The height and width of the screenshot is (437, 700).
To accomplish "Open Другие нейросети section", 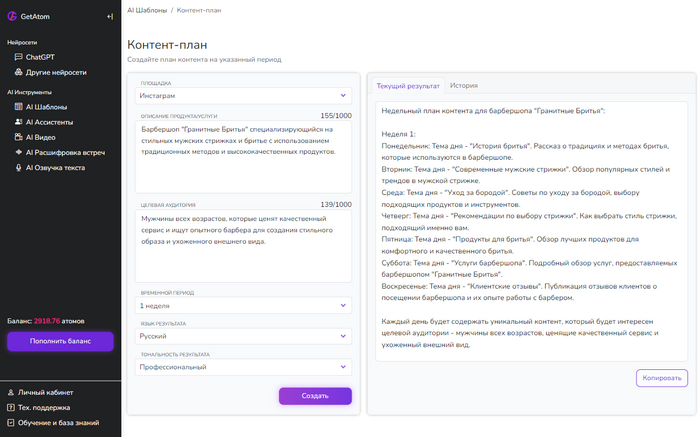I will click(x=55, y=73).
